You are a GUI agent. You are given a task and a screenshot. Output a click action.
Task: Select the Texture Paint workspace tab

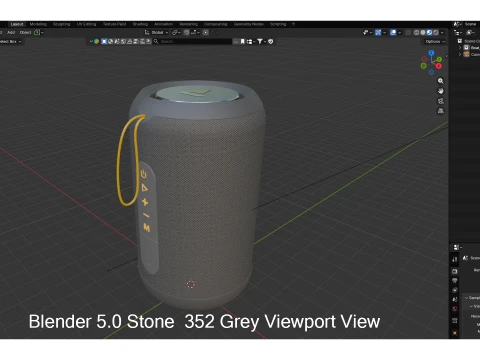[114, 24]
